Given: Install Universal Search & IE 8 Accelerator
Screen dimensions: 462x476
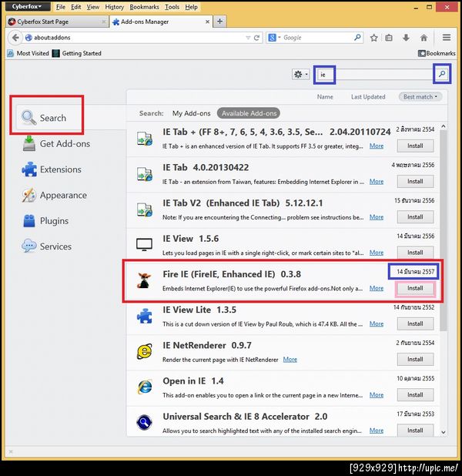Looking at the screenshot, I should coord(415,430).
